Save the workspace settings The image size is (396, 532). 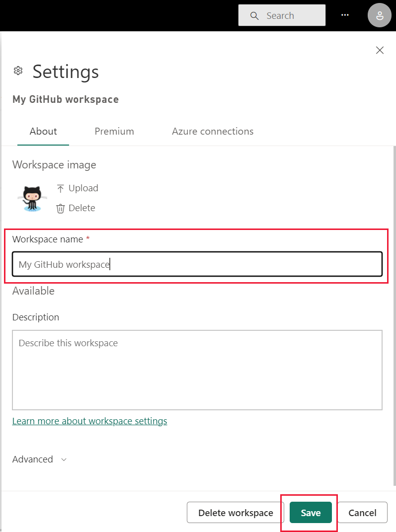[311, 513]
